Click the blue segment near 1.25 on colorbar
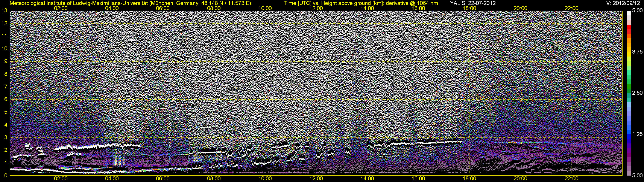 629,135
